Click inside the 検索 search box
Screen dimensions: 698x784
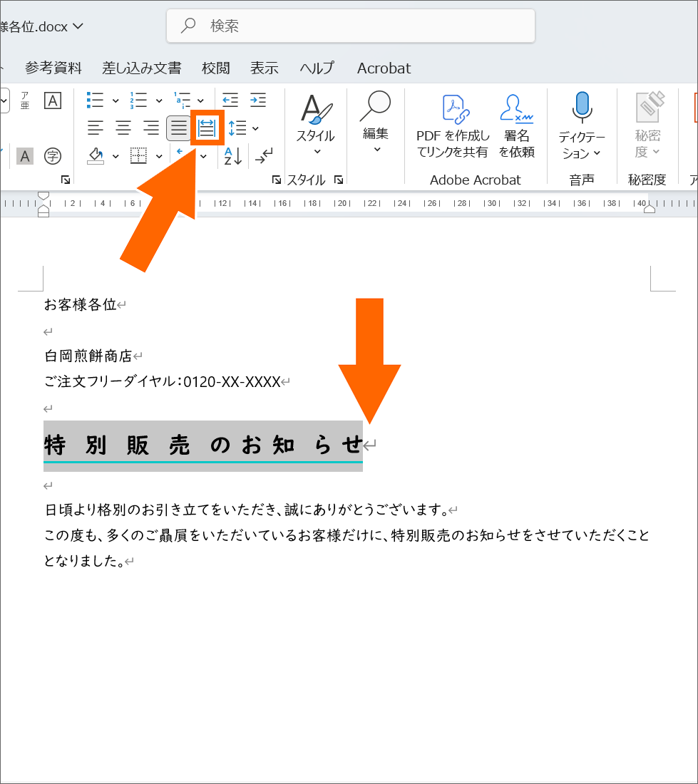click(351, 26)
